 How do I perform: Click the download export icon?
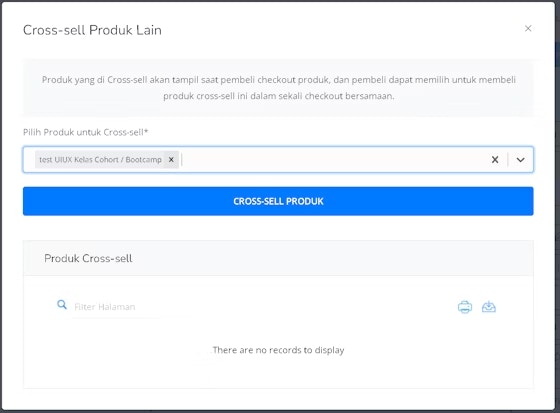tap(489, 307)
